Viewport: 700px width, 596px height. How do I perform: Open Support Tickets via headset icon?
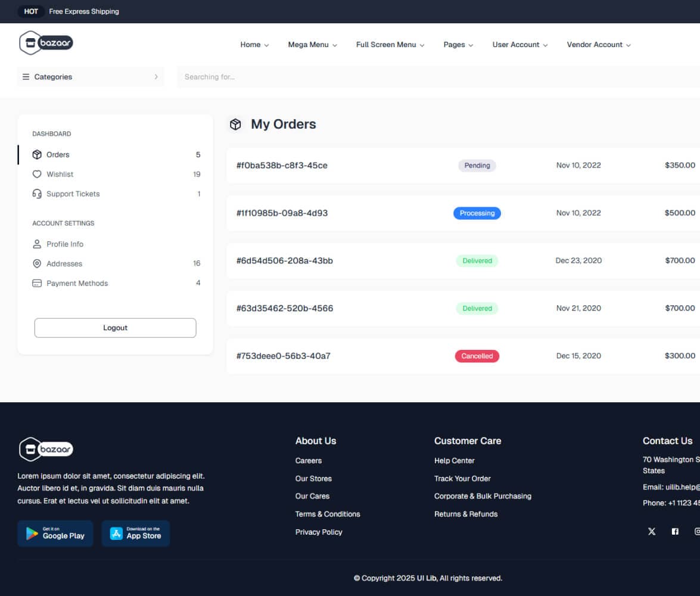point(36,194)
